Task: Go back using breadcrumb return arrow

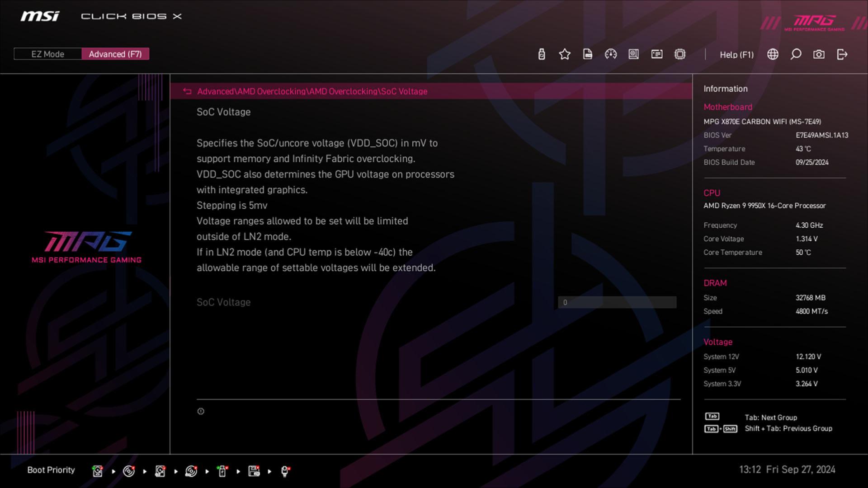Action: 187,91
